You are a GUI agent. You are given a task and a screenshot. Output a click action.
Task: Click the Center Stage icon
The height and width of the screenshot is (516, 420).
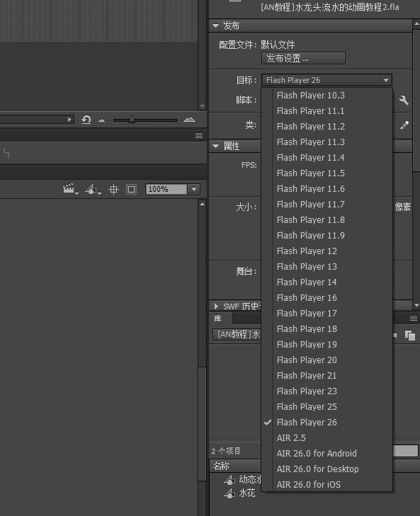[x=113, y=189]
